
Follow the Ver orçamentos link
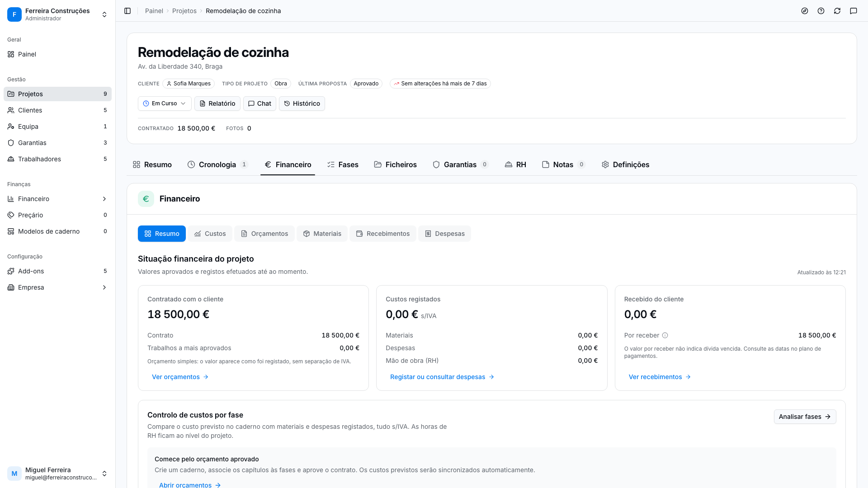point(180,377)
